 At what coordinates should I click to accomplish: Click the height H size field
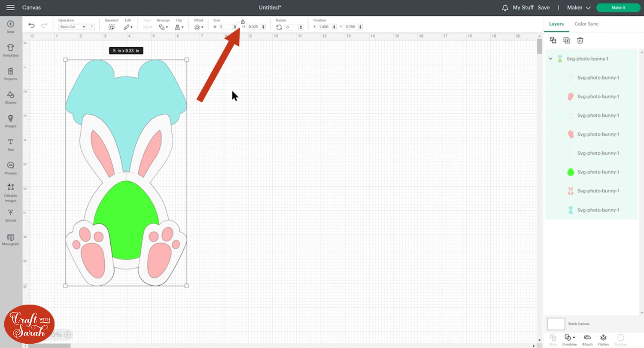pyautogui.click(x=254, y=27)
